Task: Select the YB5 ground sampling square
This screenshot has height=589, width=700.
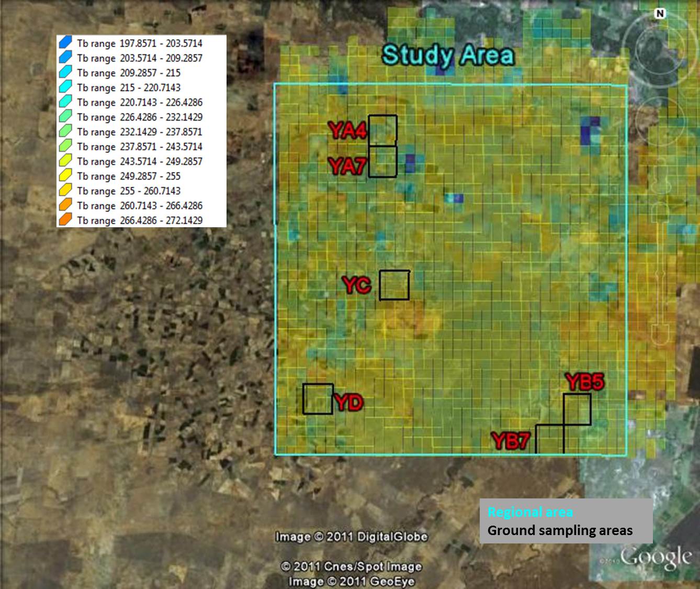Action: coord(577,409)
